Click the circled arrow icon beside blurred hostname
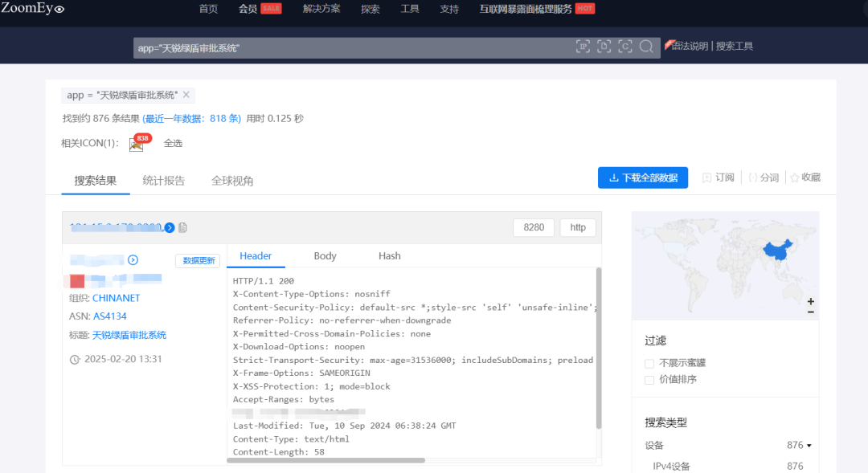This screenshot has width=868, height=473. click(x=133, y=260)
